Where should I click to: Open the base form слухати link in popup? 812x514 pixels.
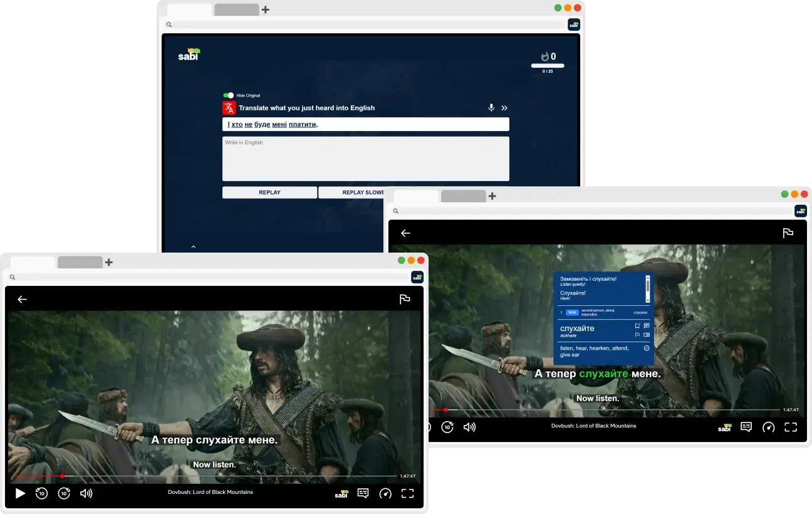tap(640, 312)
